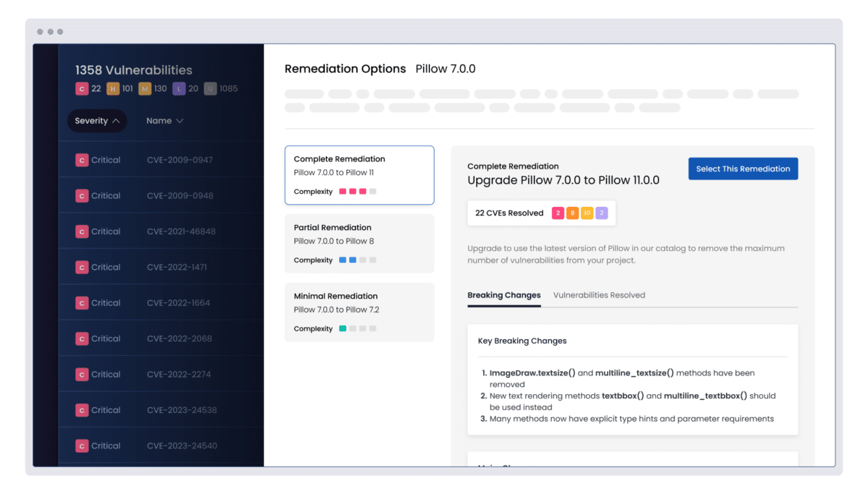Select the Complete Remediation option card

[x=359, y=175]
